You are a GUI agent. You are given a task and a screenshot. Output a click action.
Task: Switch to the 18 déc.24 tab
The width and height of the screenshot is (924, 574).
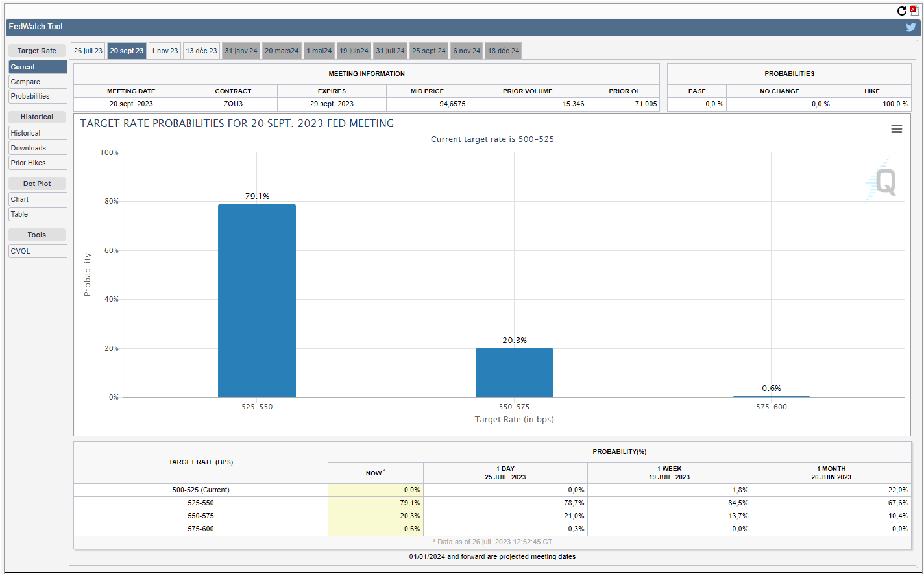tap(504, 51)
